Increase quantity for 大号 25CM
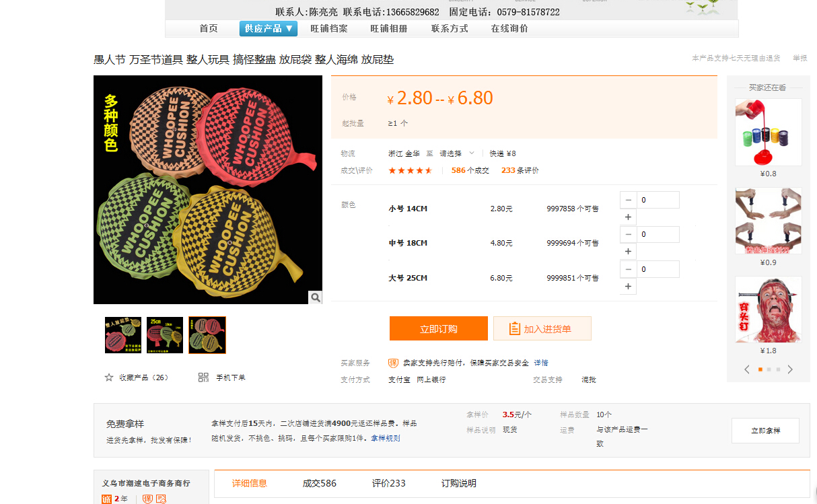 628,287
